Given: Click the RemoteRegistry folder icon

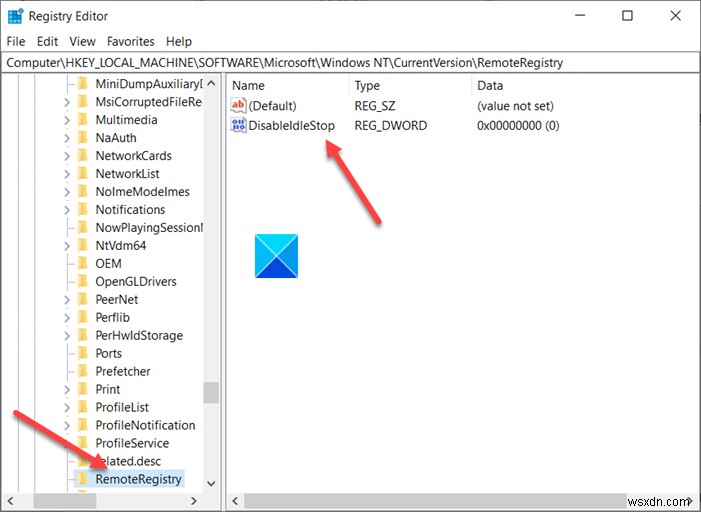Looking at the screenshot, I should pyautogui.click(x=82, y=478).
